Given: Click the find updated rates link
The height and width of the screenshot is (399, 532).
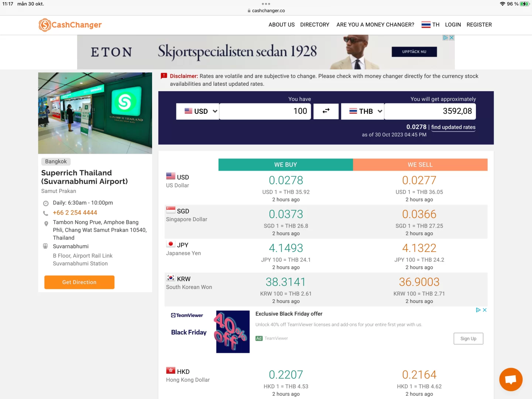Looking at the screenshot, I should point(453,127).
